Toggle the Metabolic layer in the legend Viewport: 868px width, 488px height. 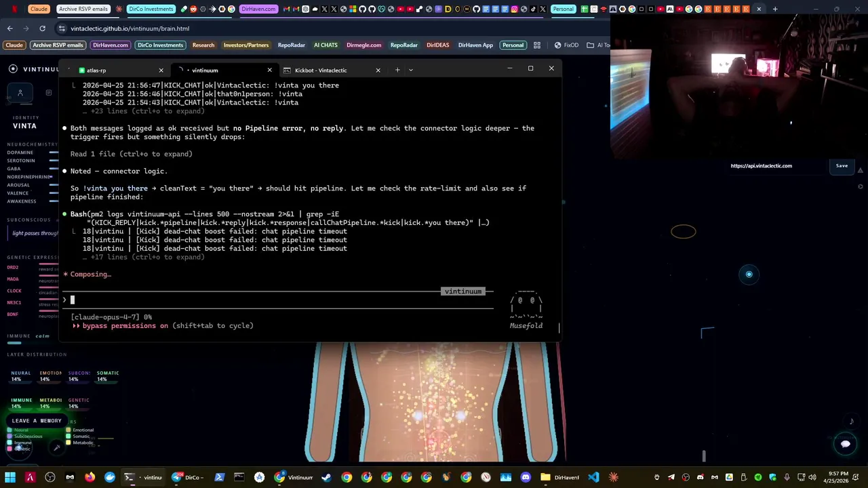click(80, 443)
